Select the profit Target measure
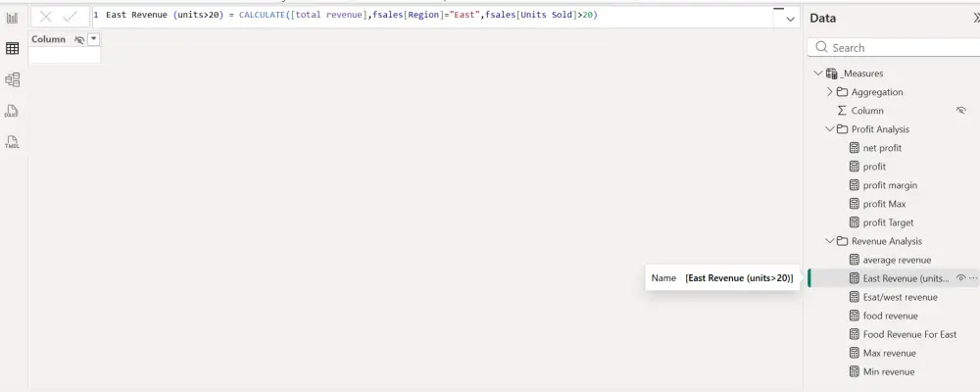Image resolution: width=980 pixels, height=392 pixels. pos(888,222)
